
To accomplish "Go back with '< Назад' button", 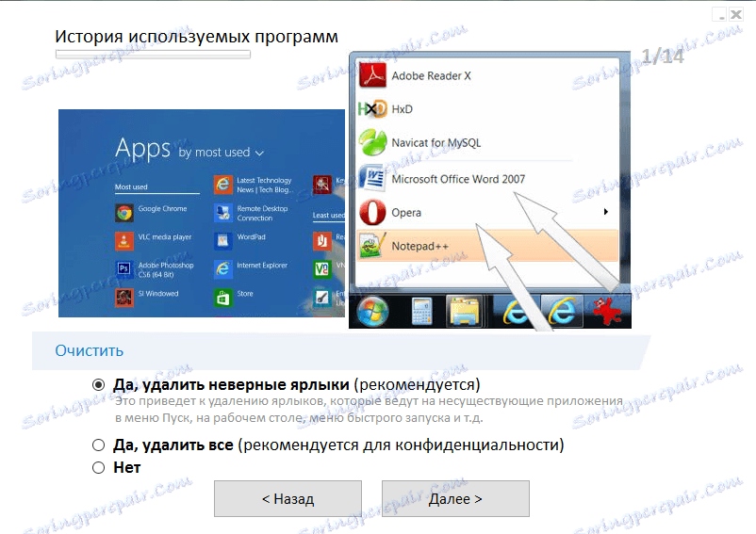I will point(288,499).
